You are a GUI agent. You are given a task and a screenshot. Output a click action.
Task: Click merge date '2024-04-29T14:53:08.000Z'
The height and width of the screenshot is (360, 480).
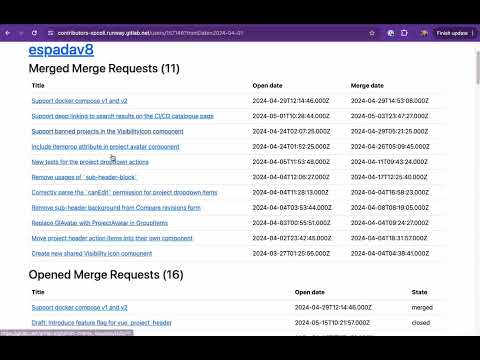[x=390, y=101]
